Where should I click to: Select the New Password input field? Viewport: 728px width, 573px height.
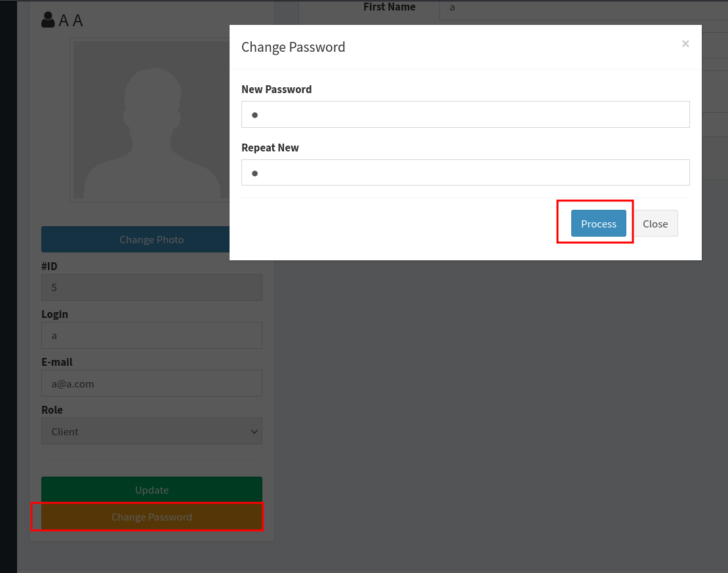tap(466, 114)
